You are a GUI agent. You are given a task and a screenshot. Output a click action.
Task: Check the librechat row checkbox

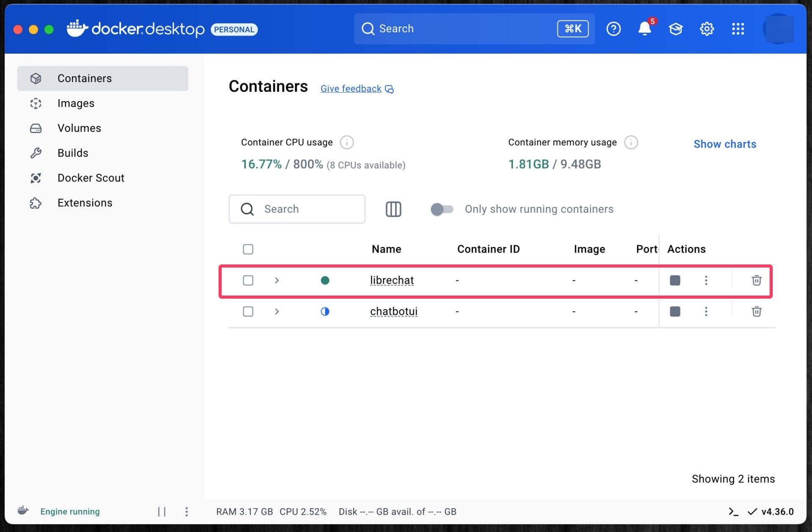[x=248, y=280]
